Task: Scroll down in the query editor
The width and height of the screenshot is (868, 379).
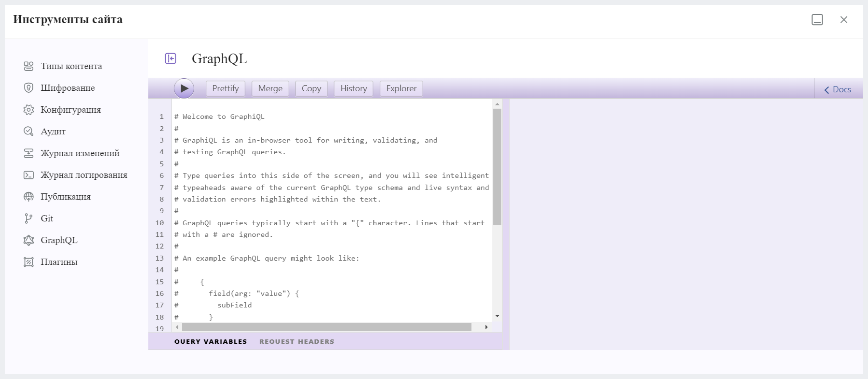Action: pos(497,316)
